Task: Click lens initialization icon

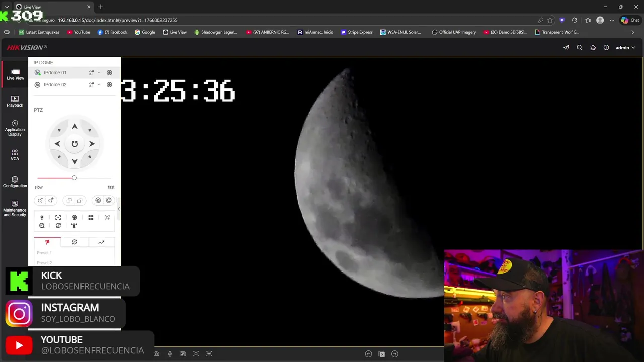Action: [74, 218]
